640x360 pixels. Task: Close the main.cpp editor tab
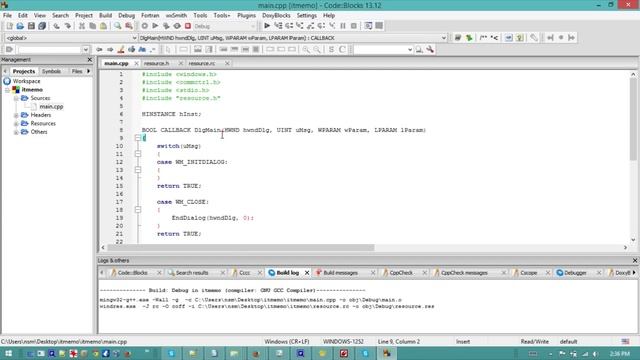pos(136,64)
